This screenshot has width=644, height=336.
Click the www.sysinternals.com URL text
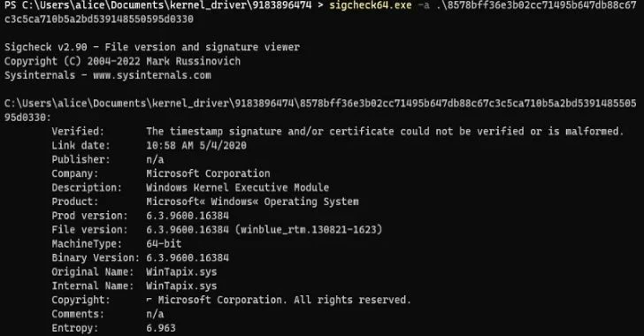(152, 75)
